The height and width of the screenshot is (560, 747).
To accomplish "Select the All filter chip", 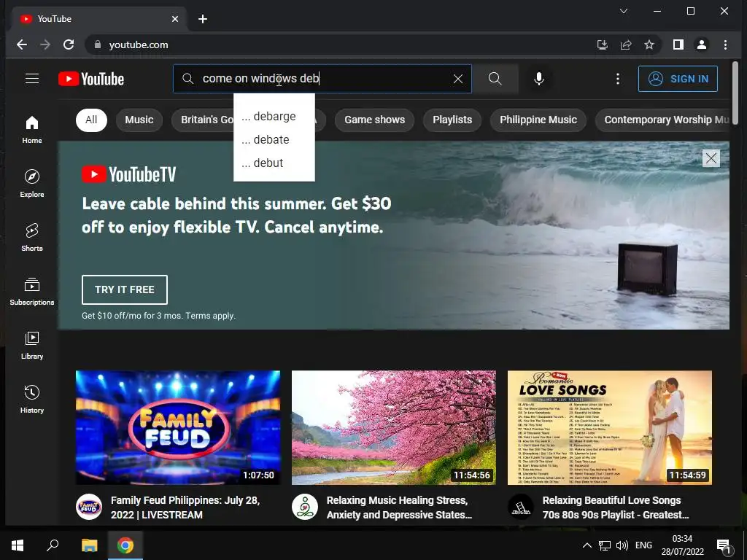I will coord(91,120).
